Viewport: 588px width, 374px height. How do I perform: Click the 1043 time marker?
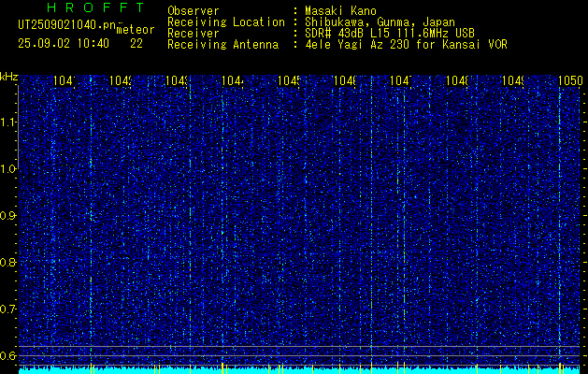[177, 80]
